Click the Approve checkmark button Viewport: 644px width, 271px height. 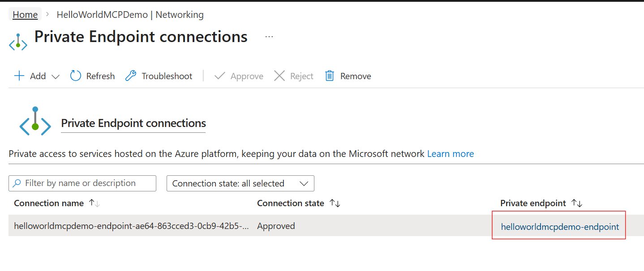[239, 76]
